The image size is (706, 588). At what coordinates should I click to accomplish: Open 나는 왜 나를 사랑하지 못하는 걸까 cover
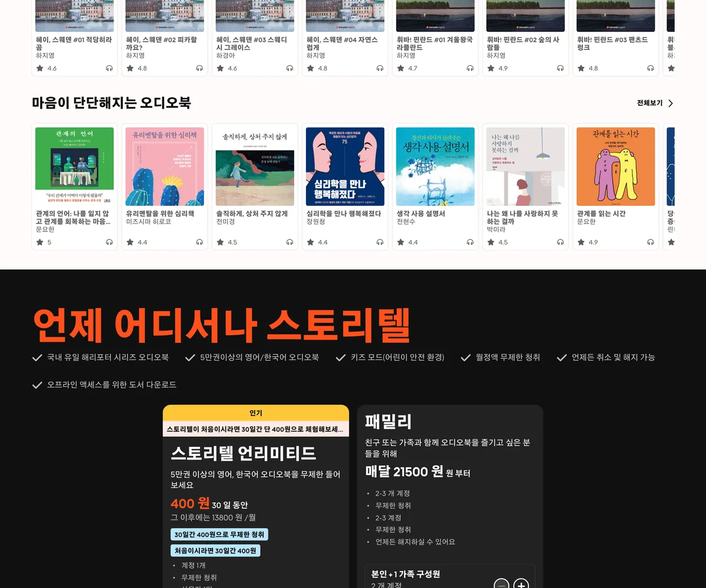pyautogui.click(x=525, y=166)
